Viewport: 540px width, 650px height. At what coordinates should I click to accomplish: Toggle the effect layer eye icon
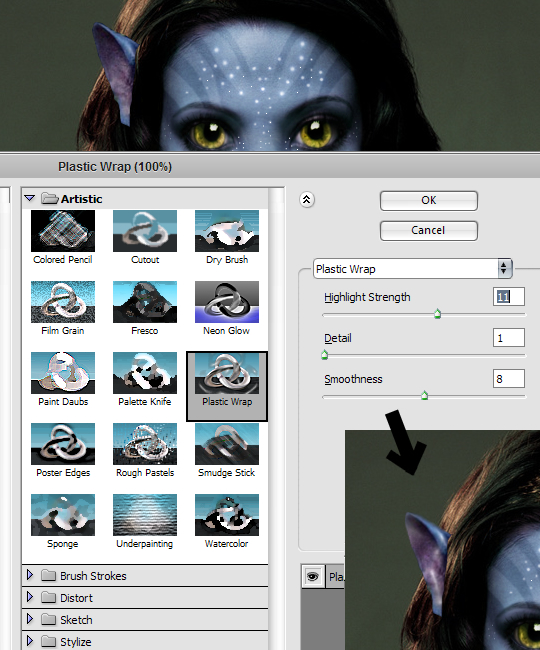312,576
